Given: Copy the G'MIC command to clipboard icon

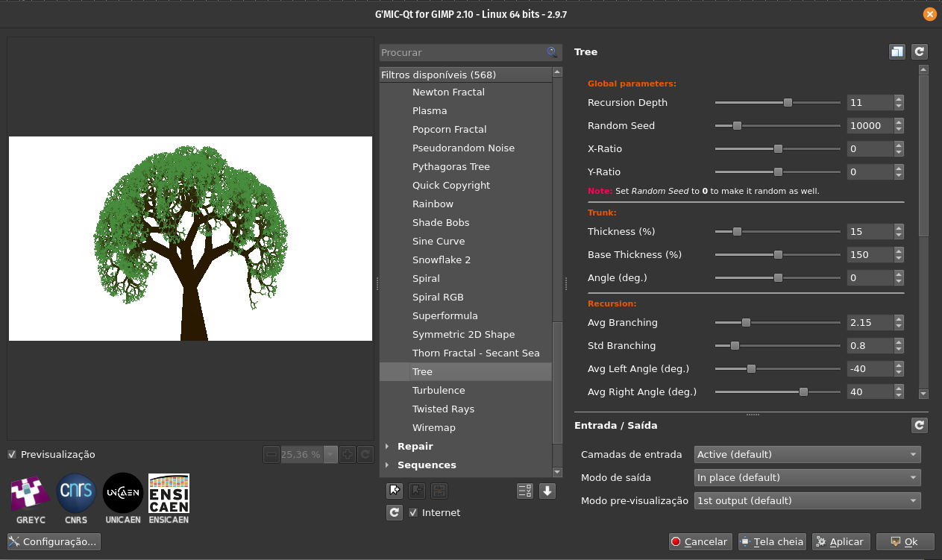Looking at the screenshot, I should click(897, 51).
